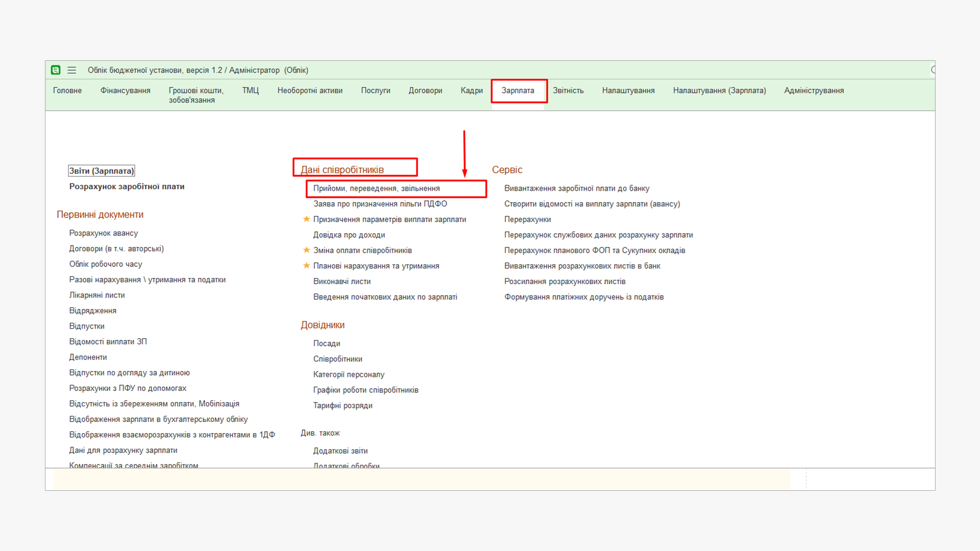Open Розрахунок заробітної плати
980x551 pixels.
(x=127, y=186)
